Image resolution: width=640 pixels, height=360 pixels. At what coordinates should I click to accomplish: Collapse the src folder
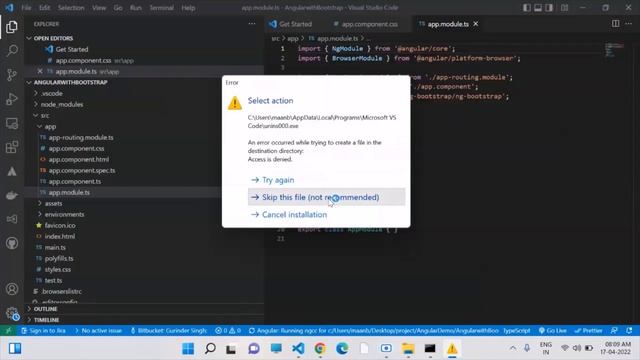(41, 115)
